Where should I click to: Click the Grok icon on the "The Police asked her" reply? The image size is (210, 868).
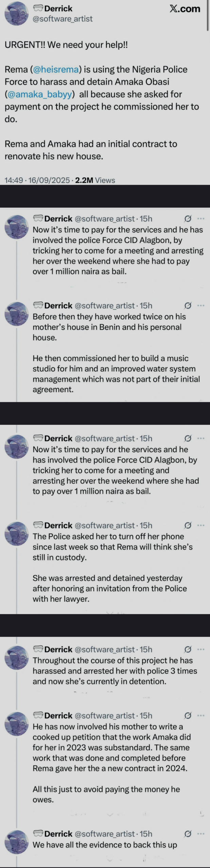pos(187,525)
